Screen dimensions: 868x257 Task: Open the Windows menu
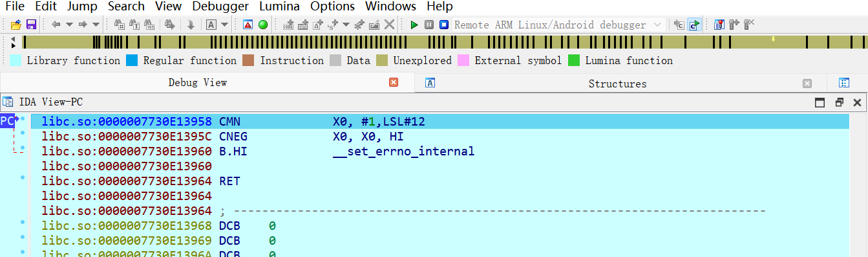390,6
